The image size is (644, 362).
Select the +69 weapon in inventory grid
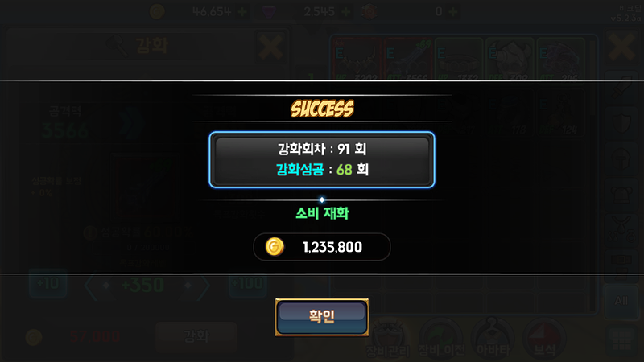pyautogui.click(x=408, y=59)
